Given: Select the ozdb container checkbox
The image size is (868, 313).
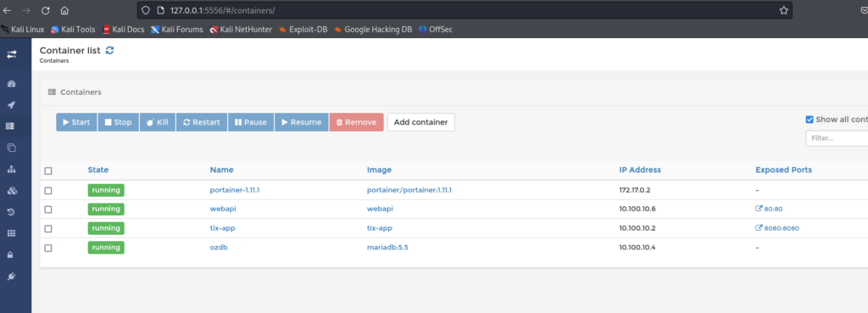Looking at the screenshot, I should (48, 249).
